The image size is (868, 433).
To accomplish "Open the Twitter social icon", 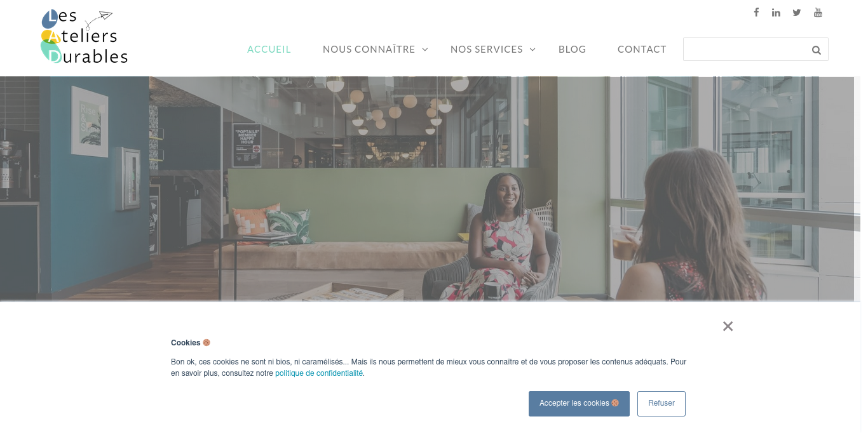I will [x=797, y=12].
